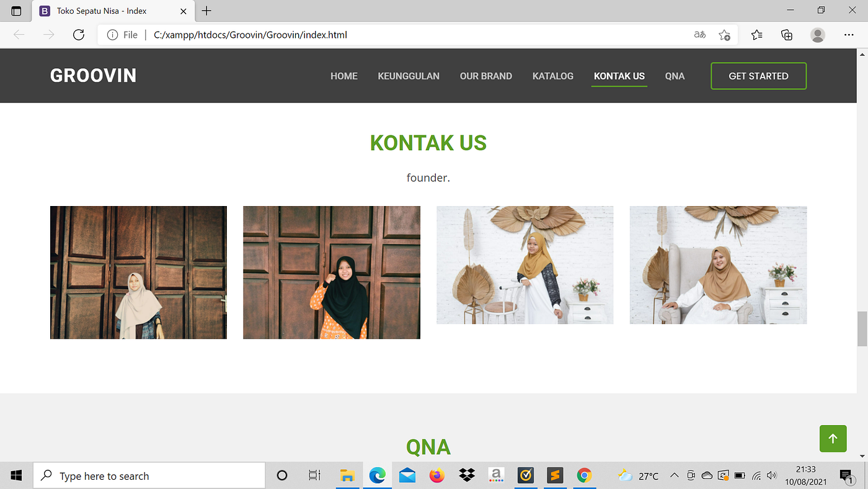Launch Chrome from the taskbar

(x=585, y=475)
